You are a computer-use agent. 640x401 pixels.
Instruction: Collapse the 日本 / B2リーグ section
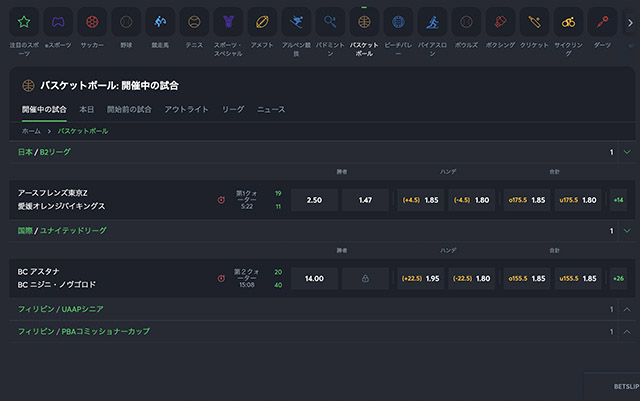[x=627, y=152]
